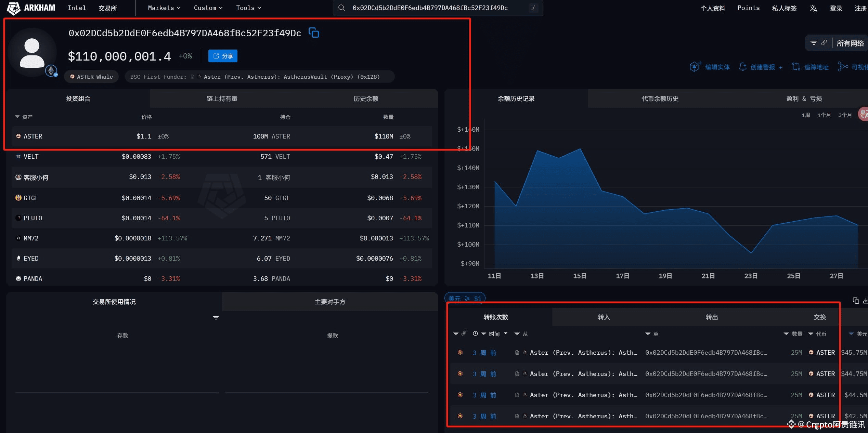Copy the transfers list with its copy icon

[x=856, y=301]
